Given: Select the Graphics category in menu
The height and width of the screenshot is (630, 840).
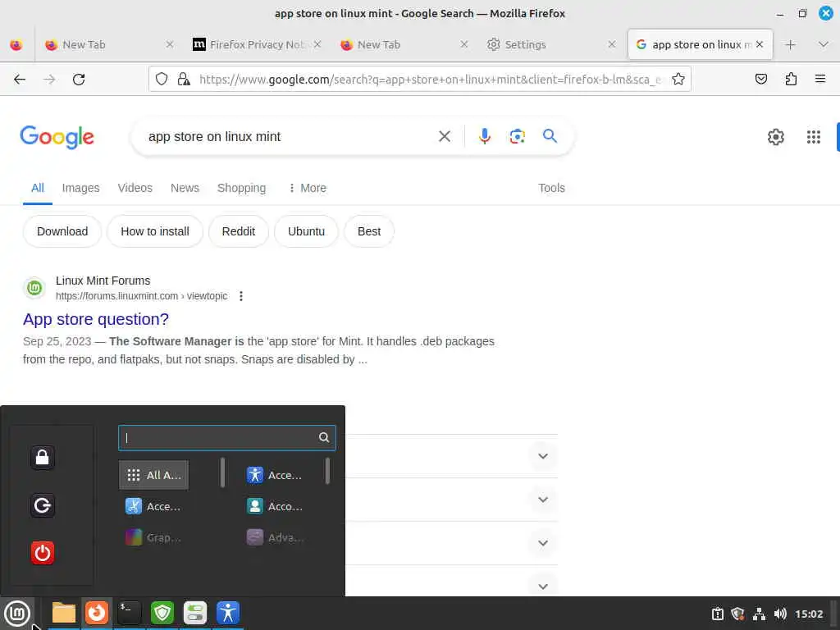Looking at the screenshot, I should pyautogui.click(x=153, y=537).
